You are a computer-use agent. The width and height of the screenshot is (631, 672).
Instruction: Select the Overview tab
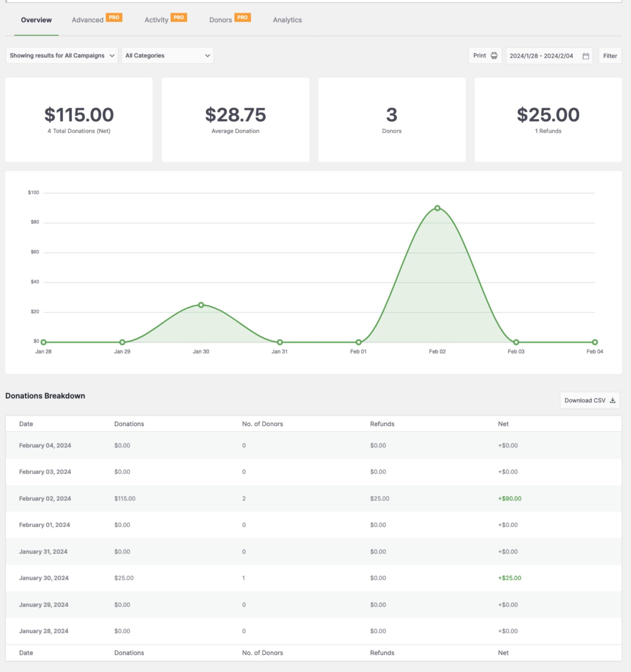[x=36, y=20]
